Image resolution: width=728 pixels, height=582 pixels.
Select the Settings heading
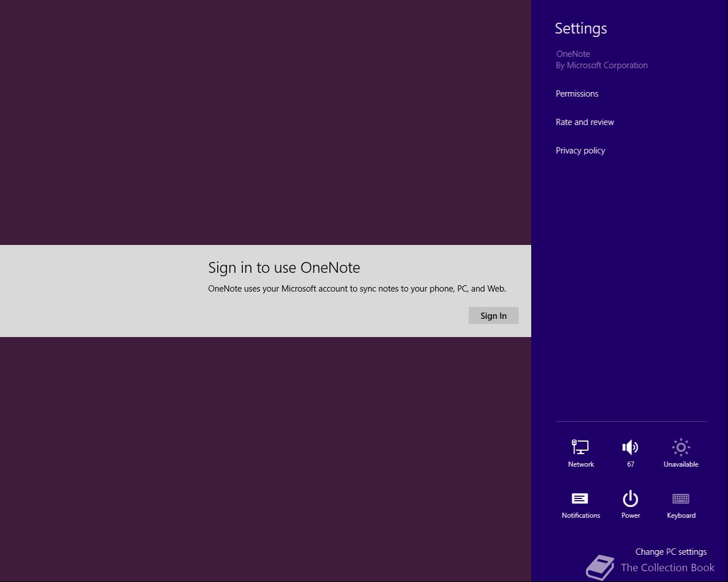pos(581,28)
